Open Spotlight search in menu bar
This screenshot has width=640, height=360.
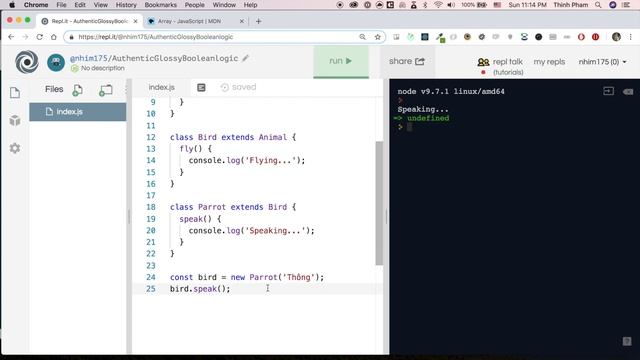click(598, 5)
